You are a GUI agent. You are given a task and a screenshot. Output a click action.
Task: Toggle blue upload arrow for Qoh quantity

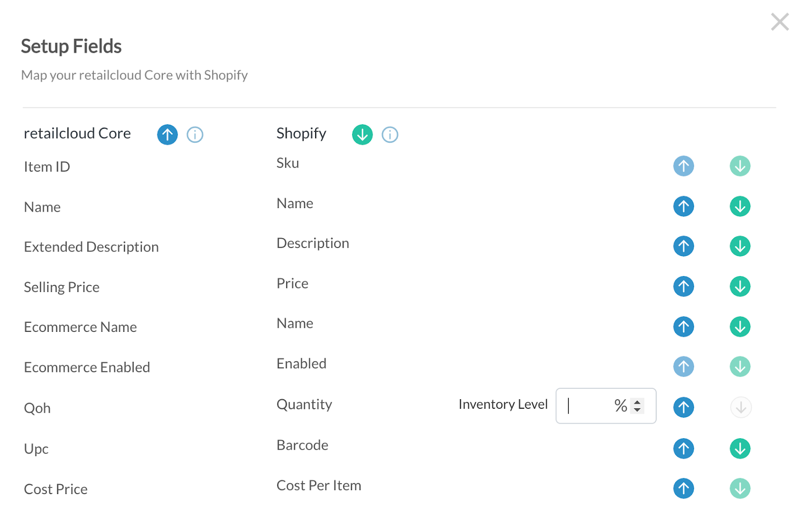[x=683, y=407]
